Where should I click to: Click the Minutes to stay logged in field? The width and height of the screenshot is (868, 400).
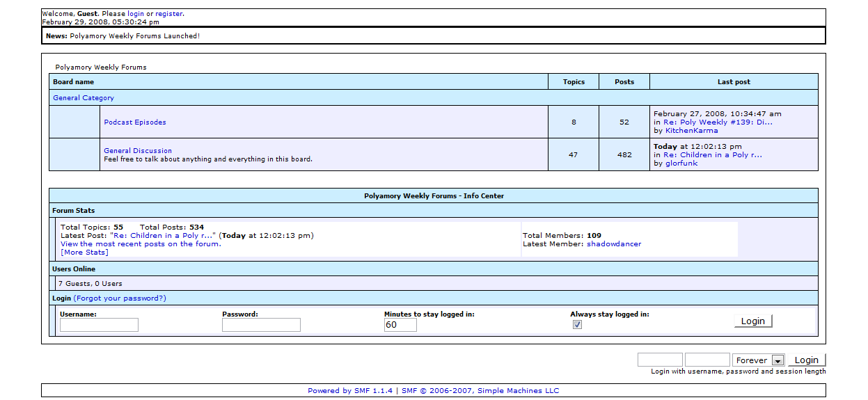coord(400,325)
